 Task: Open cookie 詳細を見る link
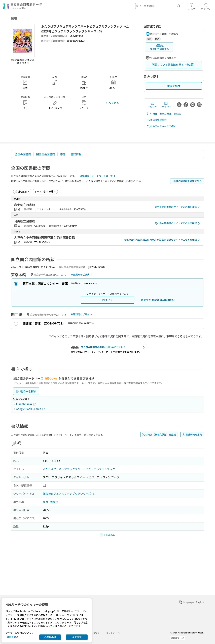pyautogui.click(x=13, y=637)
